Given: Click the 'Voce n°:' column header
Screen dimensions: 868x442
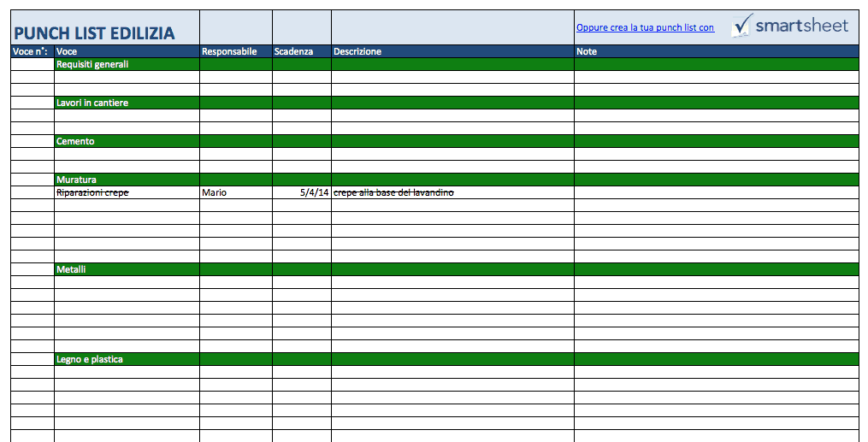Looking at the screenshot, I should pos(32,51).
